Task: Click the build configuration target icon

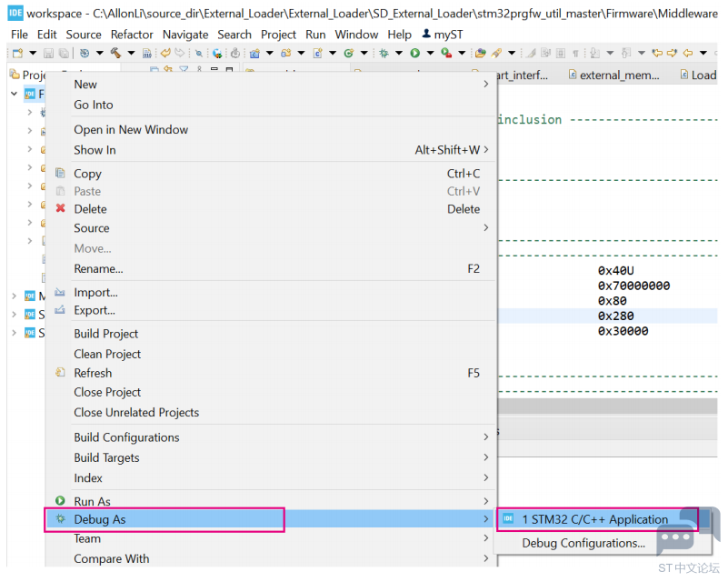Action: (85, 53)
